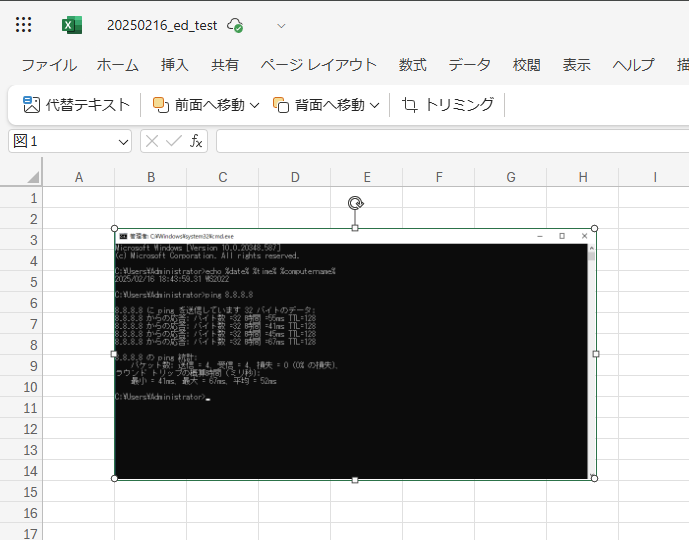689x540 pixels.
Task: Click the fx insert function icon
Action: (197, 141)
